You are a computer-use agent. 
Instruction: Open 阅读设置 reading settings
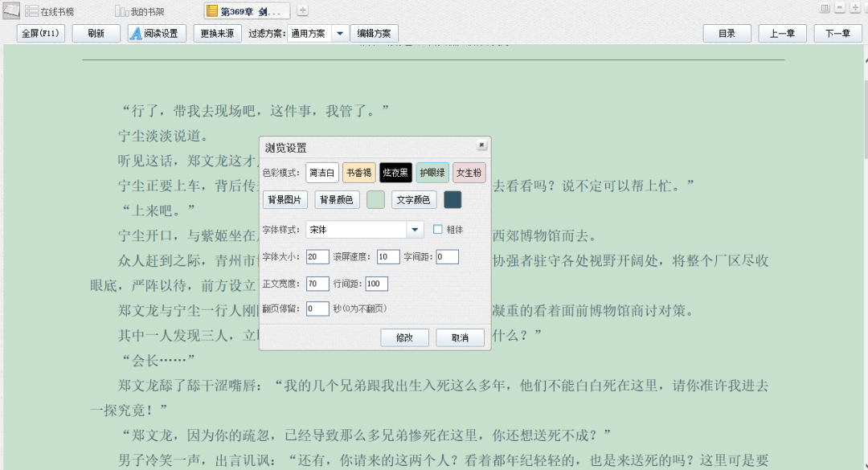click(x=157, y=33)
